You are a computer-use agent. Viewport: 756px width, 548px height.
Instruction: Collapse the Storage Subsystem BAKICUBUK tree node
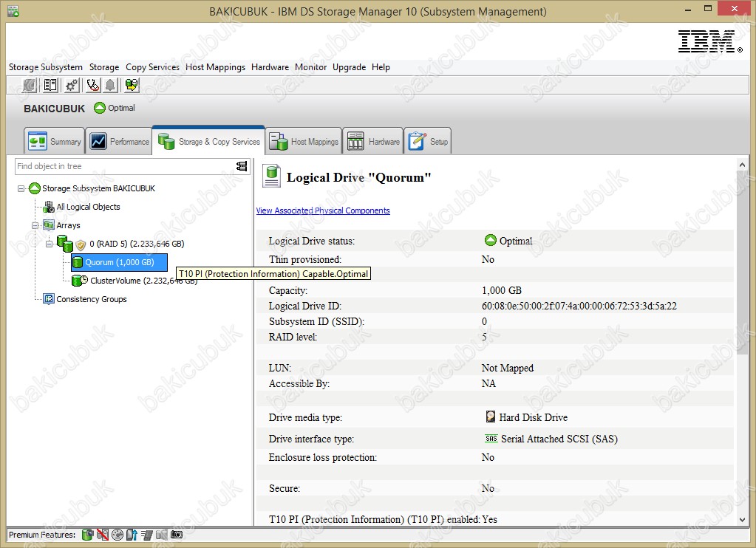coord(21,188)
